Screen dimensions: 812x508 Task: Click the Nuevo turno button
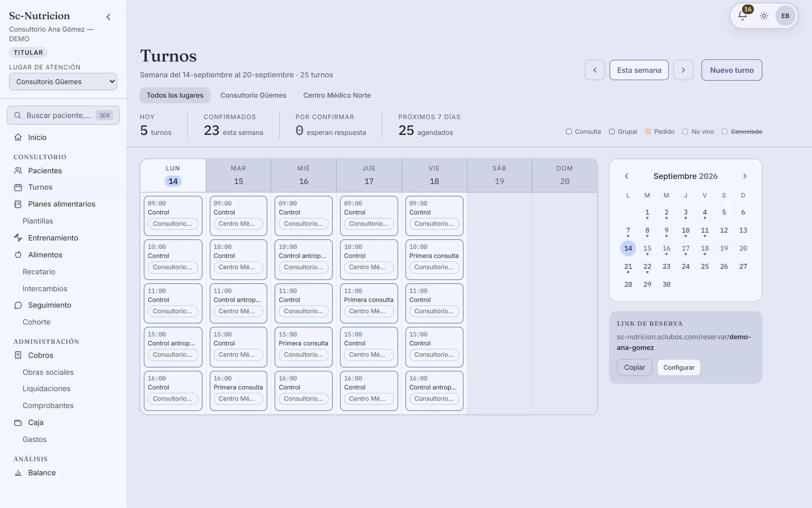[732, 70]
